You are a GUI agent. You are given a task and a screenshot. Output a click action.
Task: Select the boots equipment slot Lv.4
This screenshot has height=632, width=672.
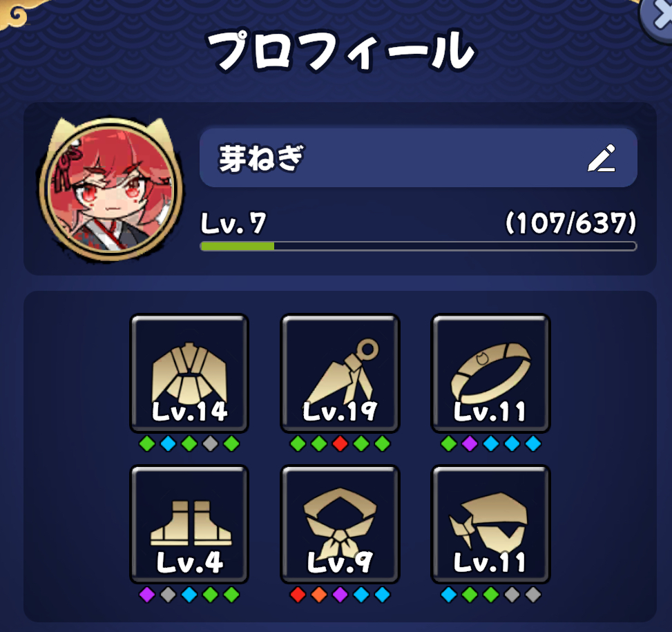(189, 524)
